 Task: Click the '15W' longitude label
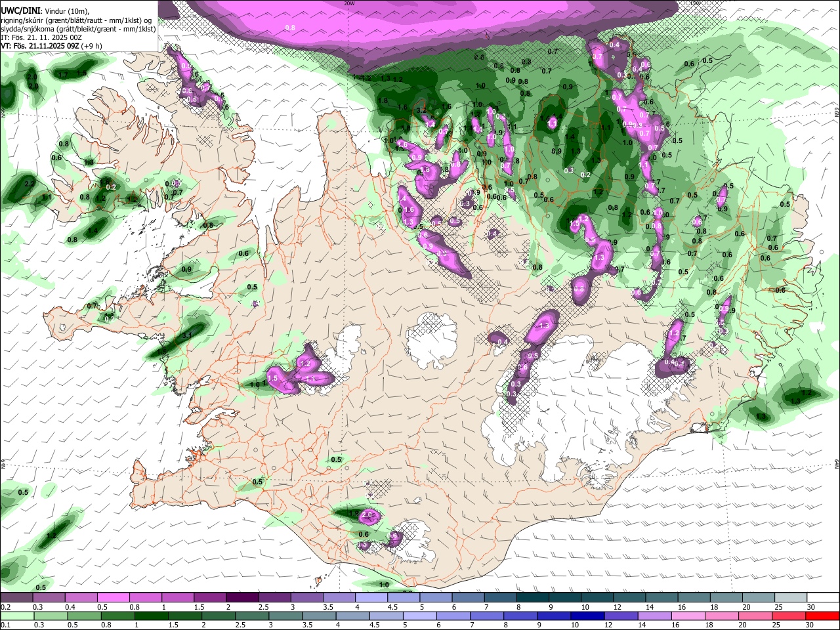(x=696, y=3)
